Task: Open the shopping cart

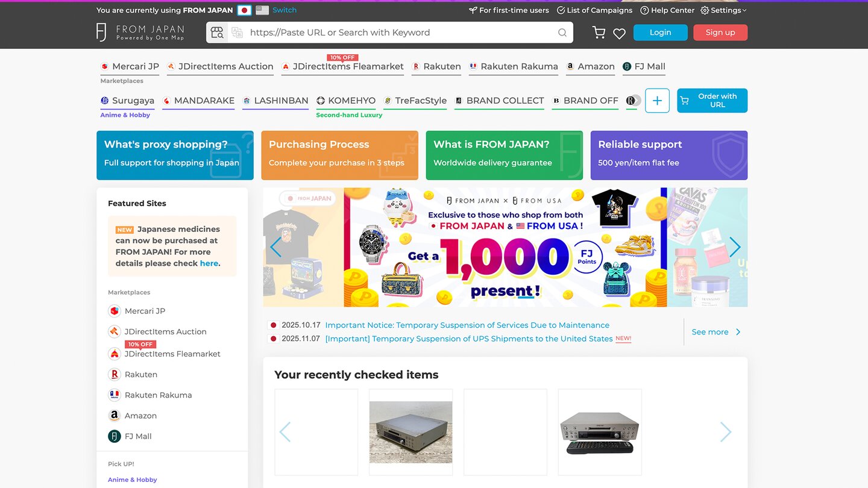Action: pos(599,33)
